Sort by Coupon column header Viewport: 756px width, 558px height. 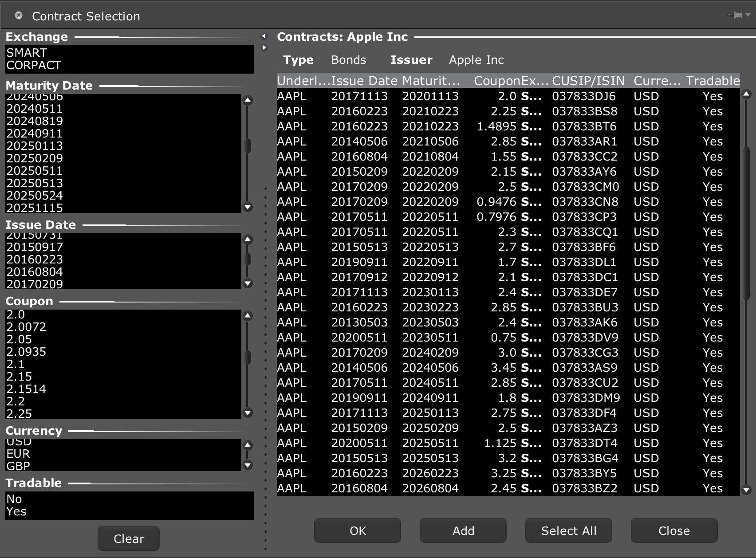(497, 81)
